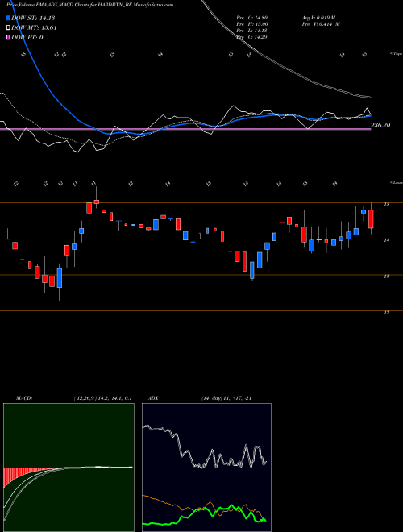The width and height of the screenshot is (403, 532).
Task: Click the magenta DOW PT legend swatch
Action: 9,37
